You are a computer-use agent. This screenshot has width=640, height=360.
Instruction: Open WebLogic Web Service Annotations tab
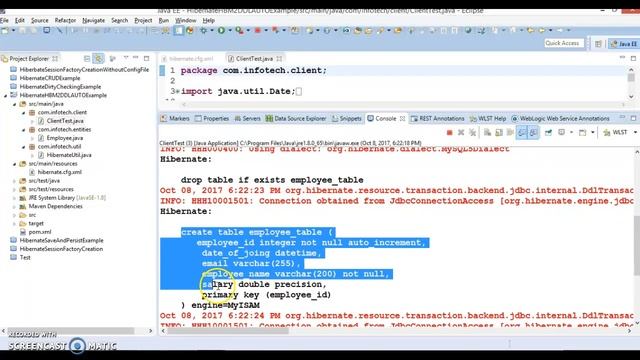pos(560,118)
